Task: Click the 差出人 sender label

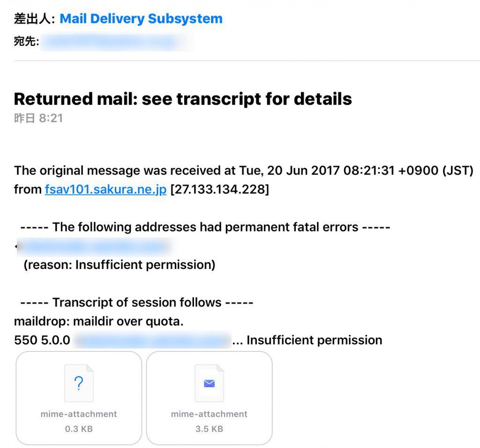Action: 34,19
